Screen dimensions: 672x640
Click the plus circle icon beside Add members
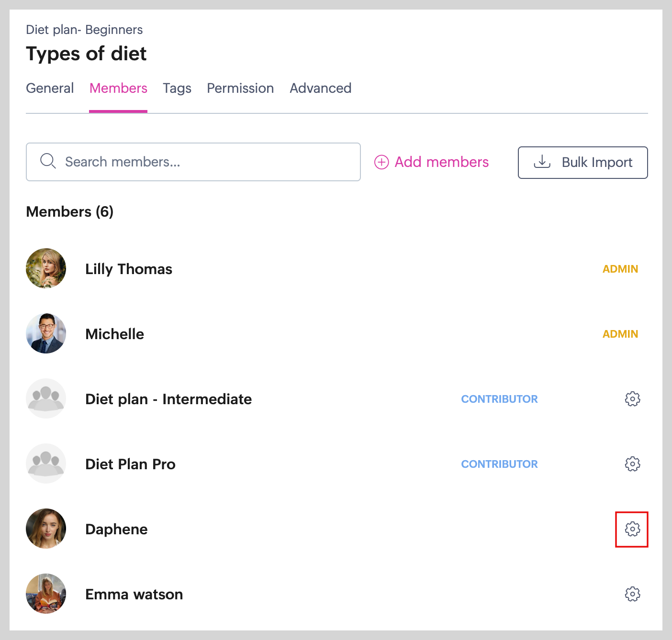pyautogui.click(x=381, y=162)
